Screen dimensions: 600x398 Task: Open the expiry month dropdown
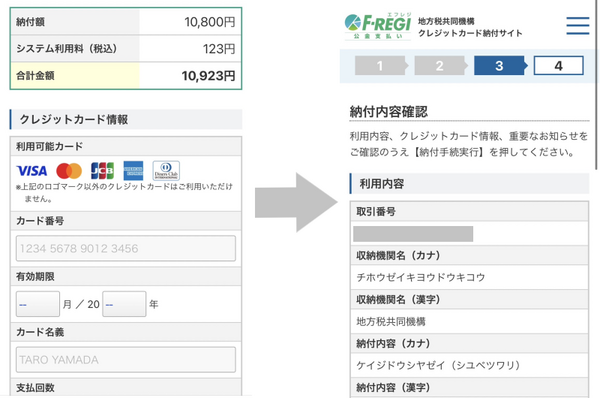pyautogui.click(x=38, y=304)
